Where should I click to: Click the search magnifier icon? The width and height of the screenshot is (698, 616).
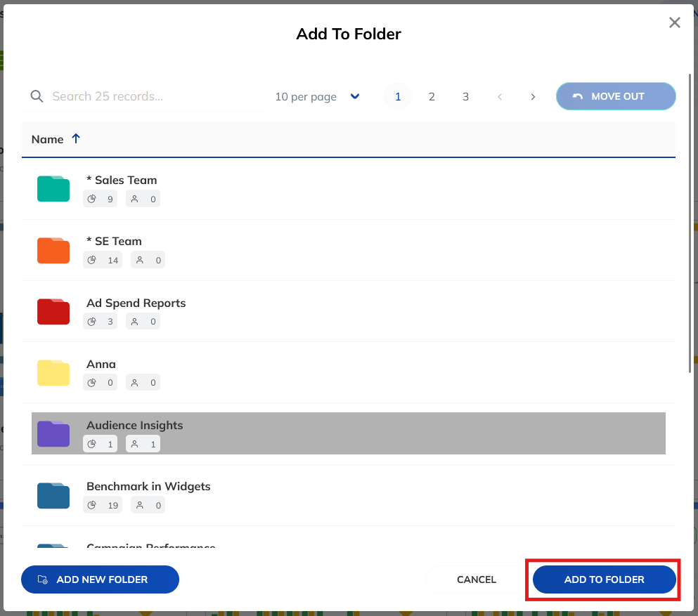37,96
